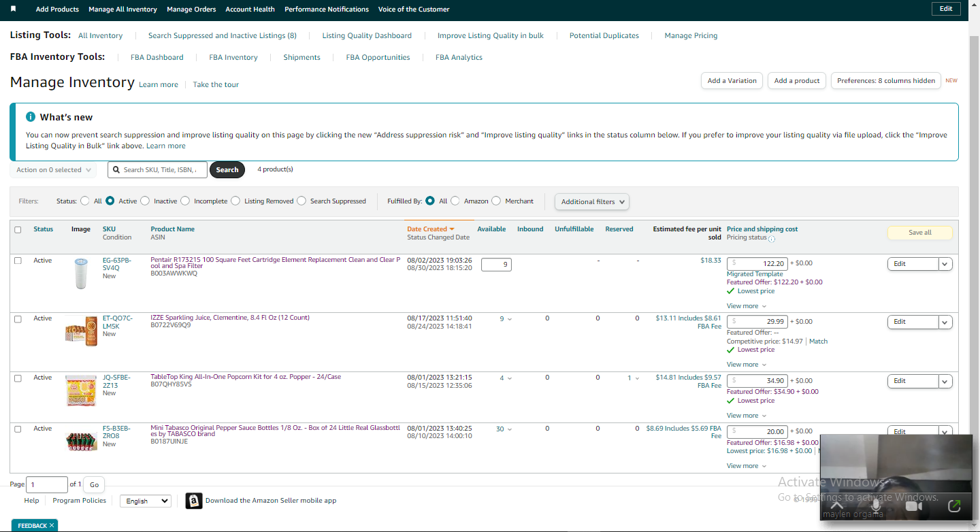The height and width of the screenshot is (532, 980).
Task: Select the Mini Tabasco row checkbox
Action: click(18, 429)
